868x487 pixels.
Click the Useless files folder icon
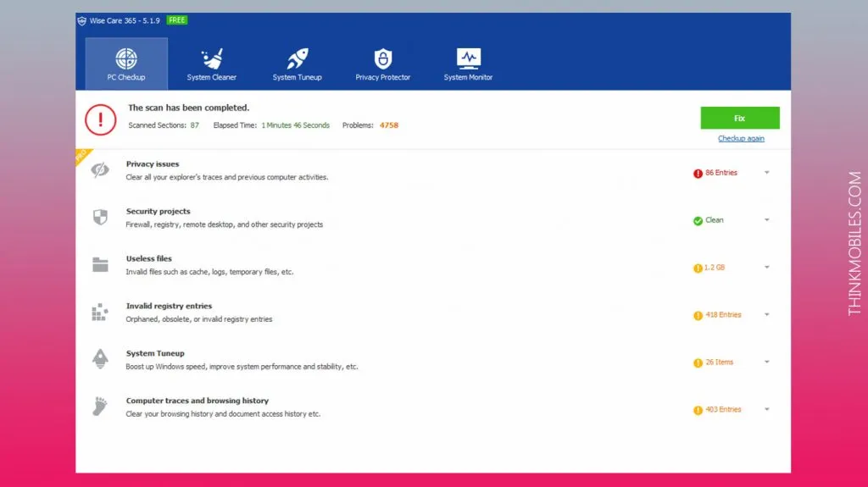click(100, 264)
